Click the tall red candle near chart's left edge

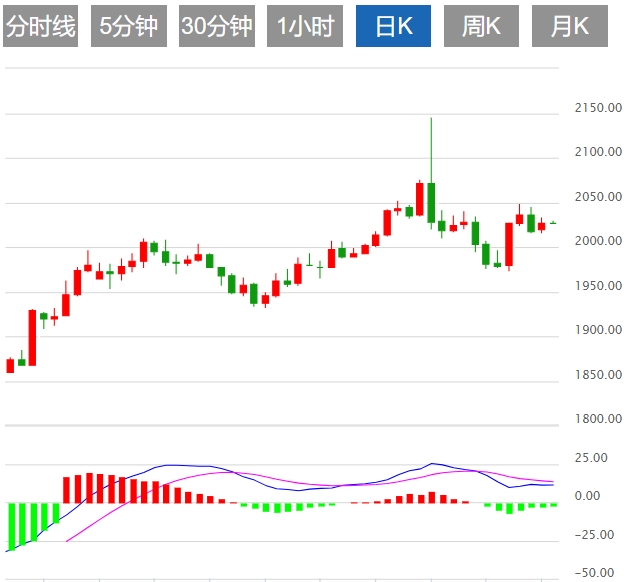(32, 338)
